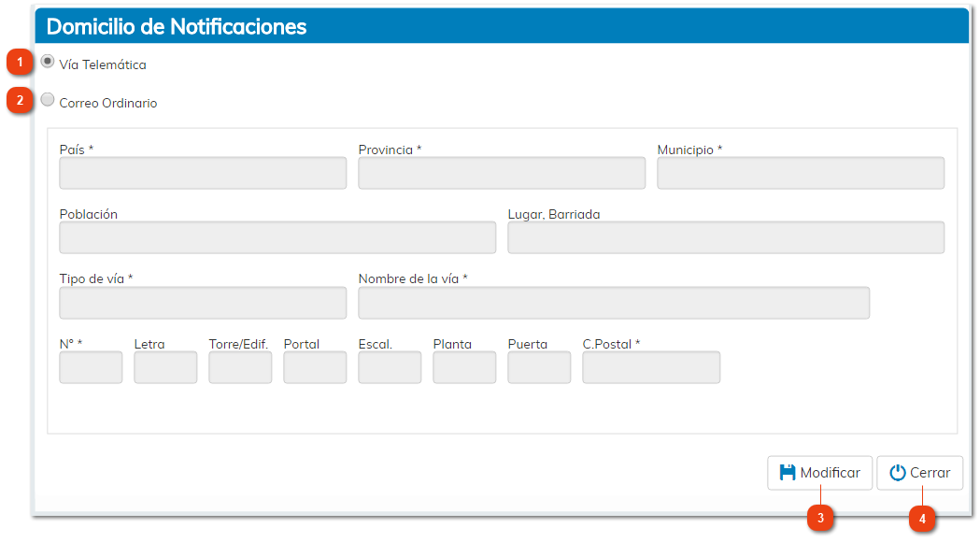
Task: Click the Planta input field
Action: coord(463,367)
